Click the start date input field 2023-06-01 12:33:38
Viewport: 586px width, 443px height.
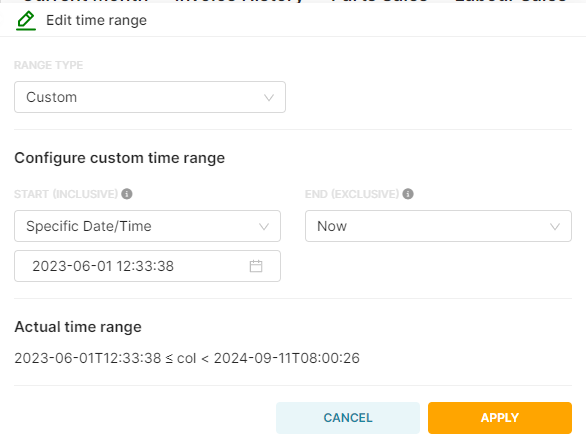(x=147, y=266)
